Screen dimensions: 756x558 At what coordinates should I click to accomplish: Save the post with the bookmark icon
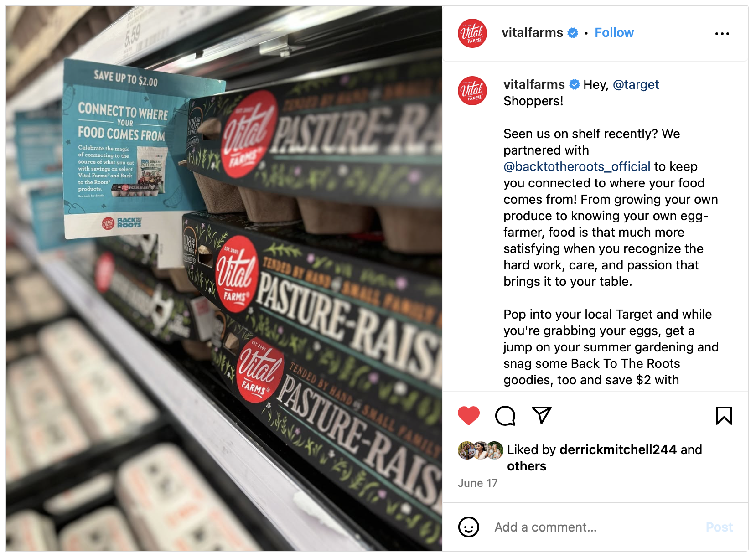pyautogui.click(x=724, y=415)
